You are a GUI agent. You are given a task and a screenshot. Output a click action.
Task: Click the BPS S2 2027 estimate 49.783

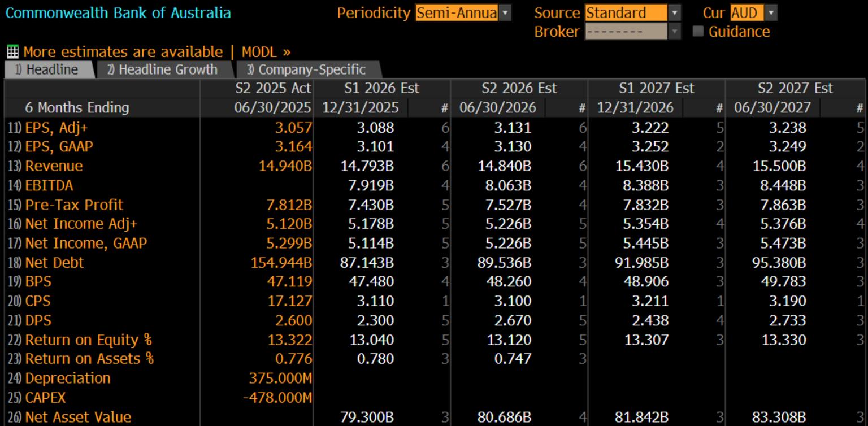click(783, 282)
